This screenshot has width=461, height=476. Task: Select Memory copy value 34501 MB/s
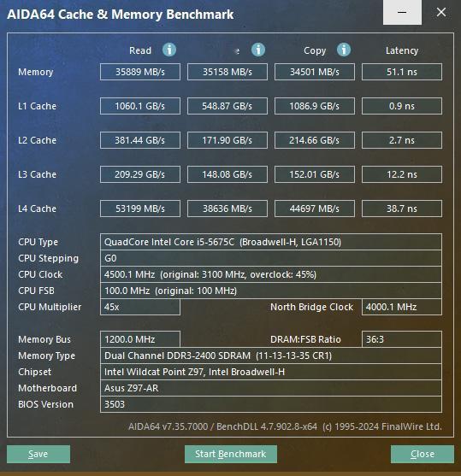click(315, 72)
